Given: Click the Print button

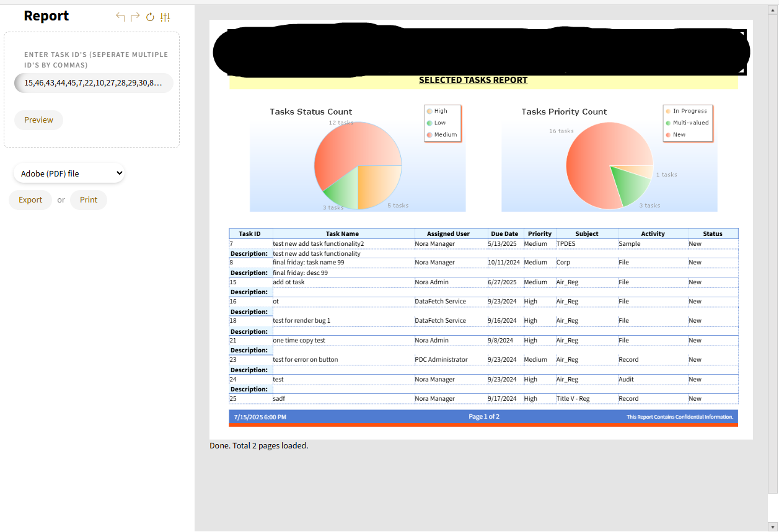Looking at the screenshot, I should 89,200.
